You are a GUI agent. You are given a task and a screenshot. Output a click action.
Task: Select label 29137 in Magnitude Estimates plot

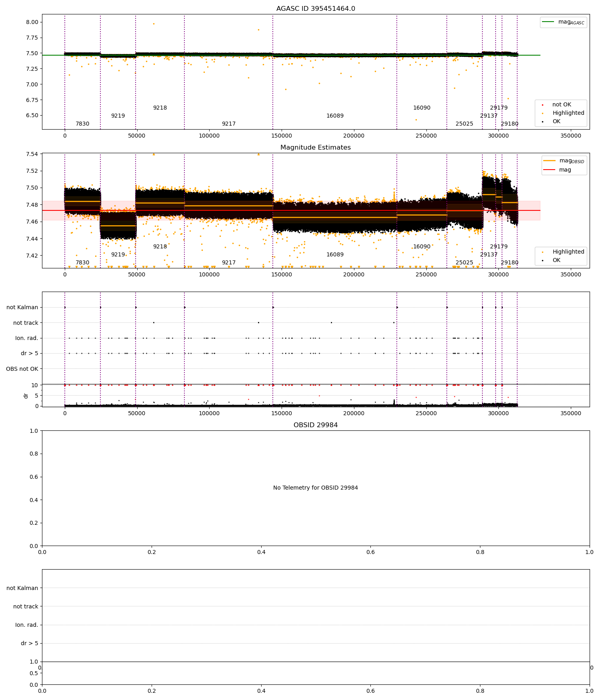tap(489, 255)
